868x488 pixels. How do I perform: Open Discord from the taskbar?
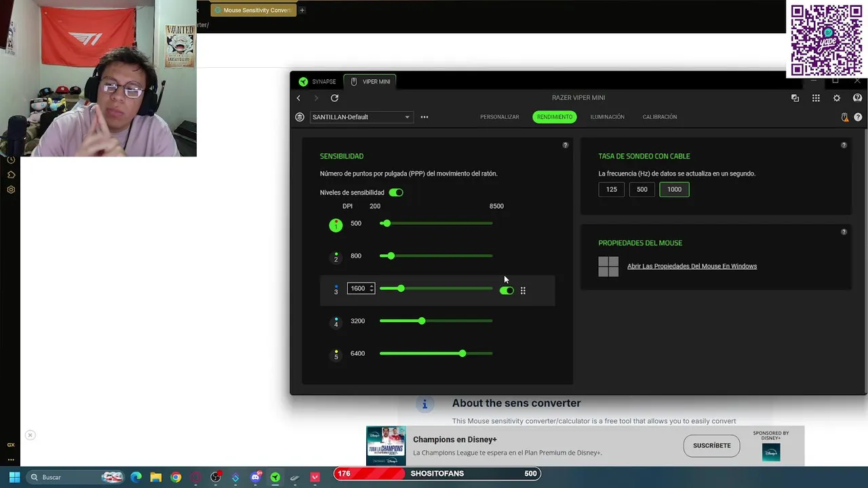[x=256, y=477]
